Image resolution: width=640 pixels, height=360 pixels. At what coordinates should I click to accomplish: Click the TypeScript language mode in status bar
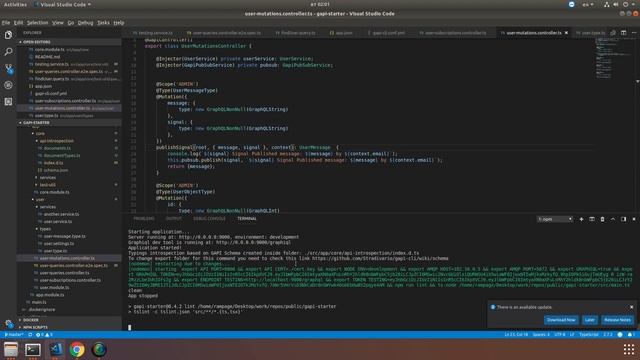(589, 335)
